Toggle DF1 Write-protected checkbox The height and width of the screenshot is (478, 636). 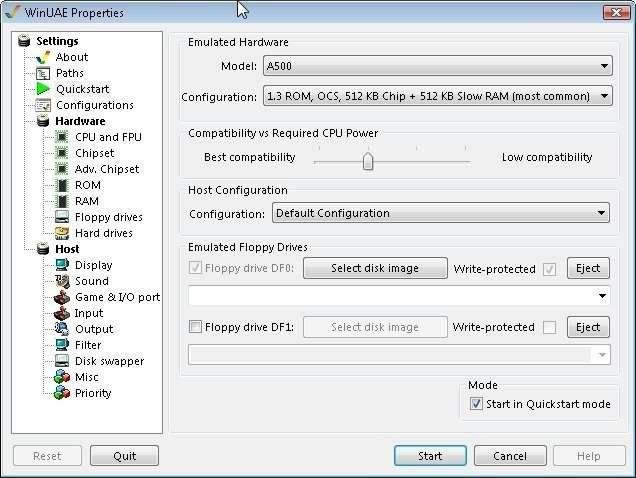point(549,327)
